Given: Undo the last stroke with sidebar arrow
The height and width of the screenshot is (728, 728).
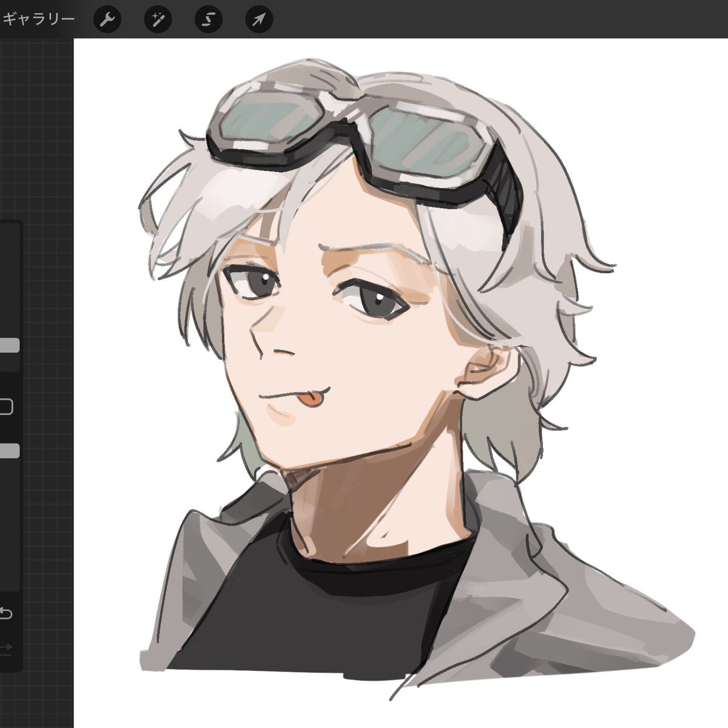Looking at the screenshot, I should 6,613.
